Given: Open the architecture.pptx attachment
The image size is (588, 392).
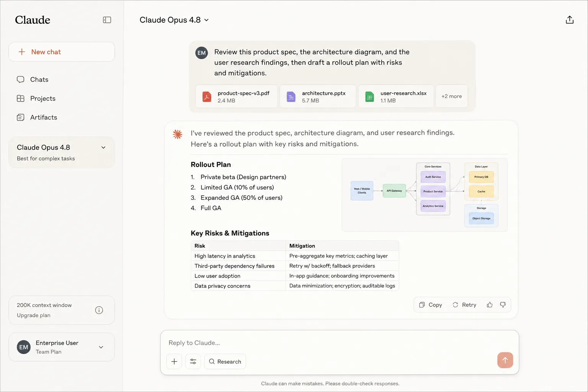Looking at the screenshot, I should point(318,96).
